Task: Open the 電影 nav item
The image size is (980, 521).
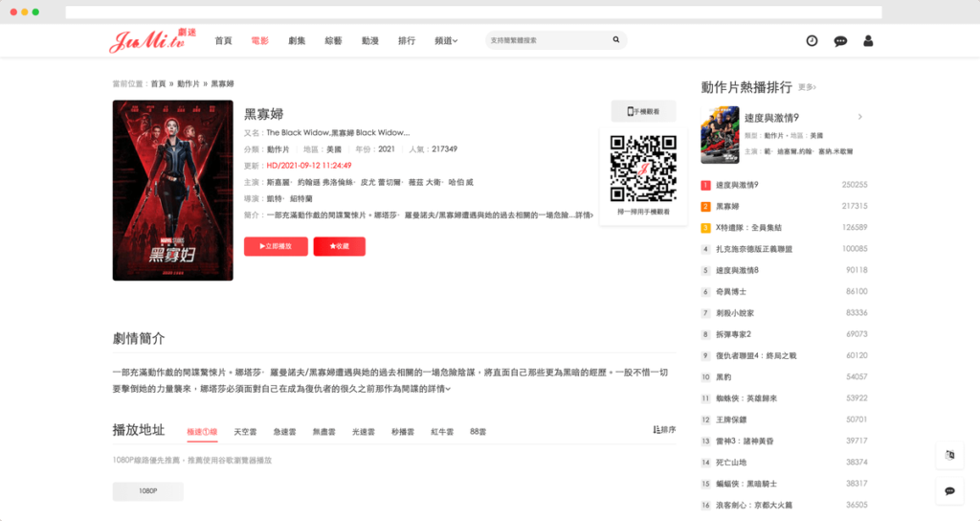Action: tap(260, 40)
